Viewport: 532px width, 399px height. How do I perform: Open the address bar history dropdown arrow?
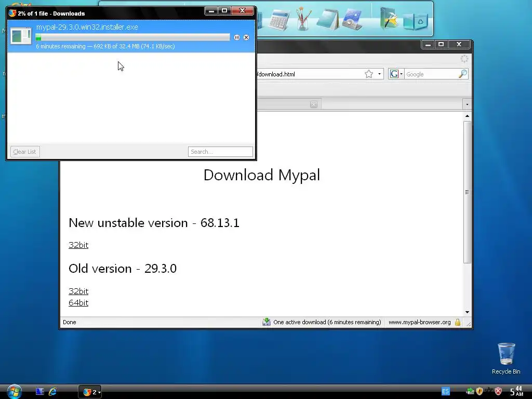tap(379, 74)
